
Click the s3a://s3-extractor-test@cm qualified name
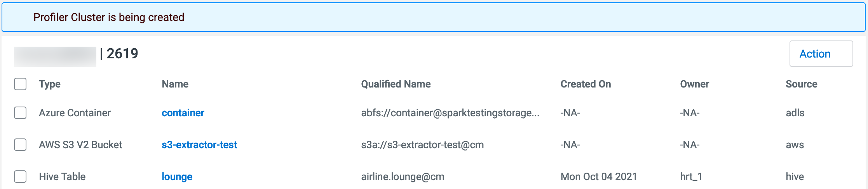(422, 145)
